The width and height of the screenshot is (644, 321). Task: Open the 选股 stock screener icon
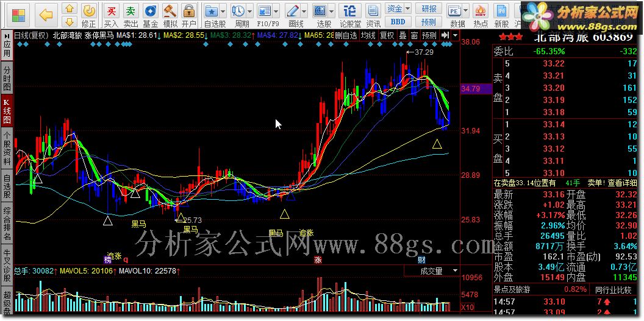coord(321,15)
